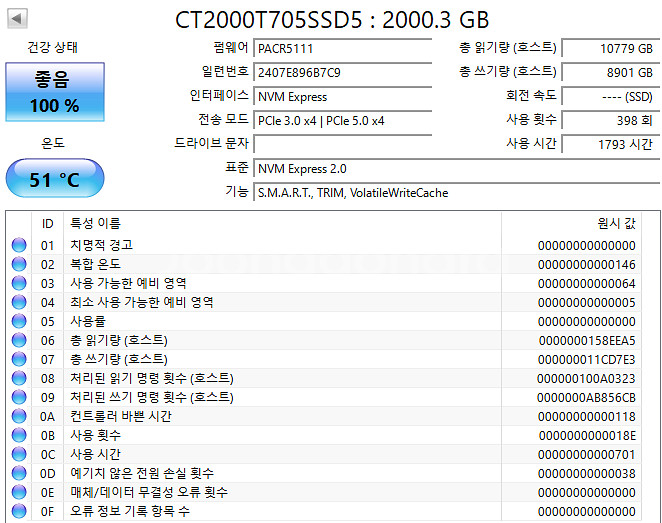Select table row name 총 읽기량 (호스트)
The image size is (662, 523).
[x=119, y=340]
